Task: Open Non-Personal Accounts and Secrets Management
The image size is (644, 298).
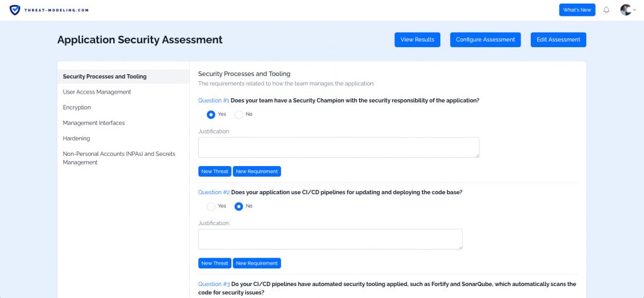Action: (119, 158)
